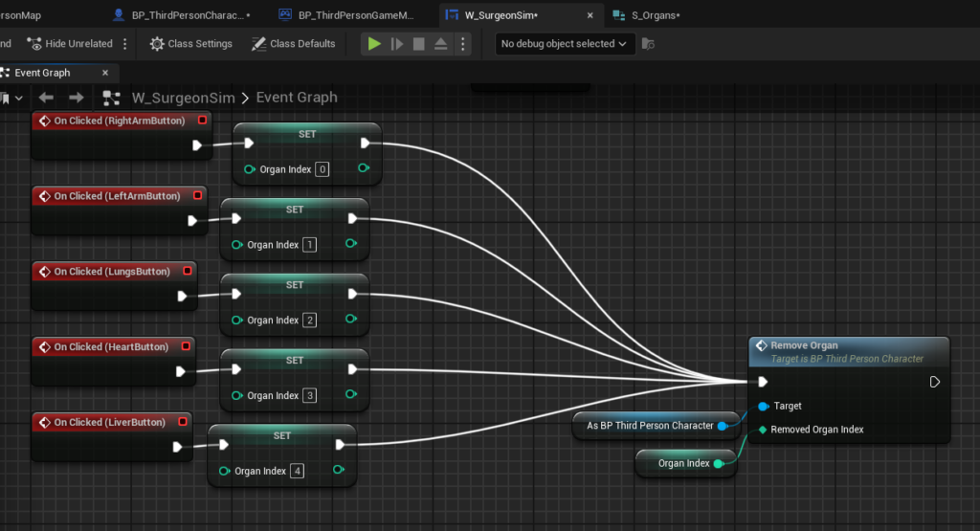The image size is (980, 531).
Task: Click the Organ Index value field showing 3
Action: coord(309,396)
